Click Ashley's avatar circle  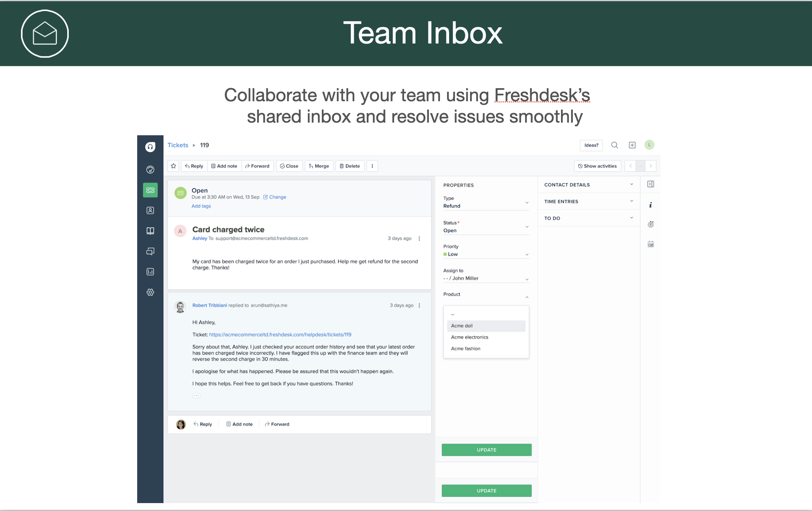[180, 231]
